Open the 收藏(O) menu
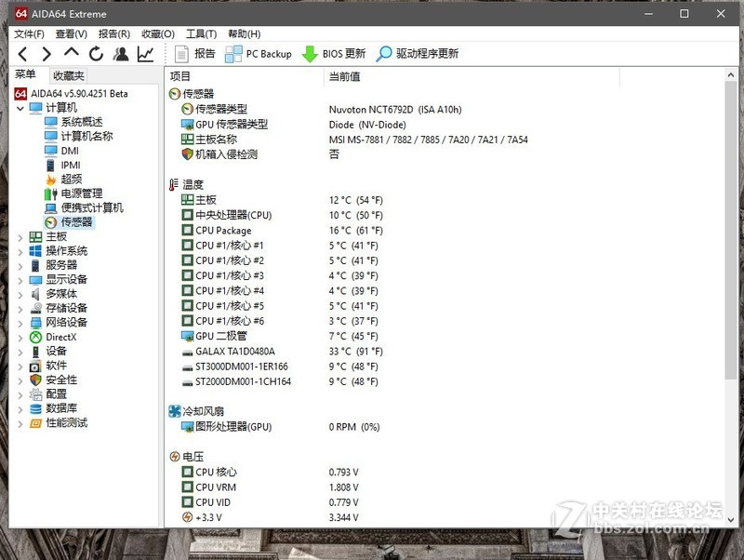Screen dimensions: 744x560 point(158,33)
